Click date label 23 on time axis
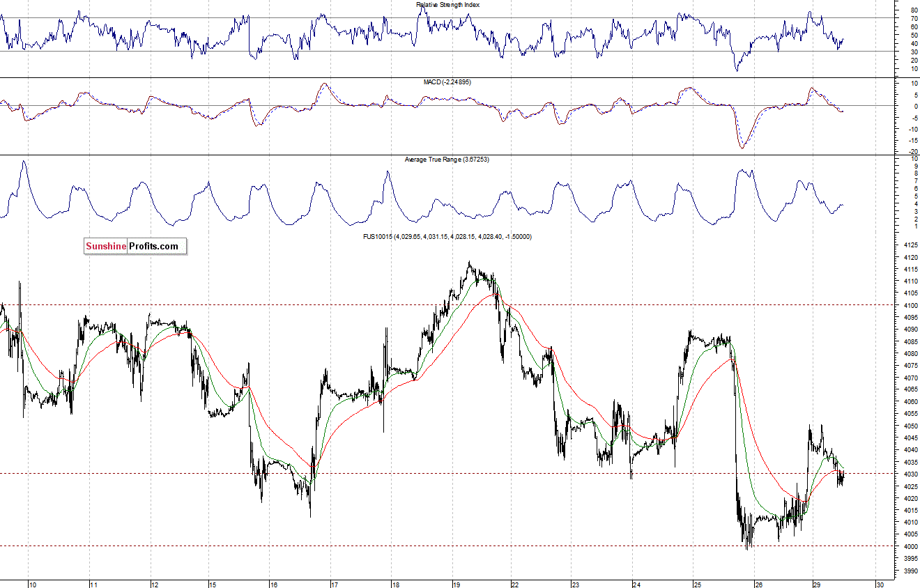The image size is (920, 588). [x=576, y=584]
